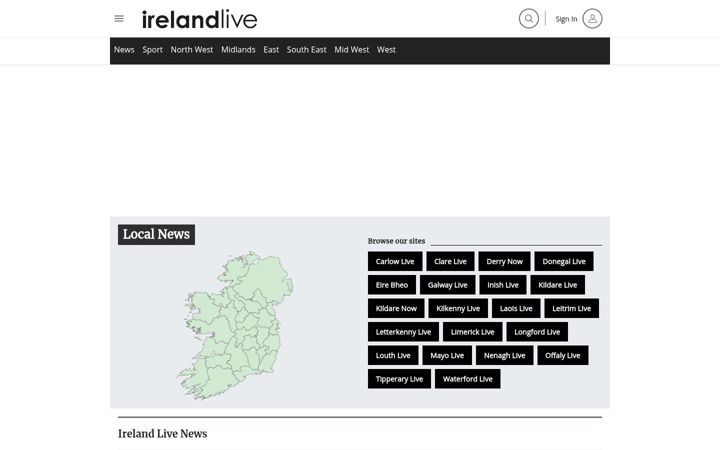This screenshot has width=720, height=450.
Task: Open the Donegal Live site
Action: coord(564,261)
